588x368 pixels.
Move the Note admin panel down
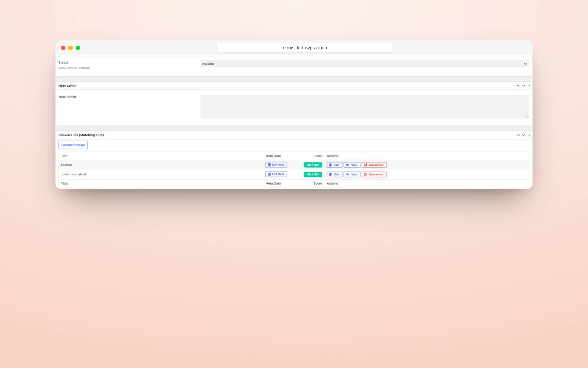pyautogui.click(x=524, y=86)
